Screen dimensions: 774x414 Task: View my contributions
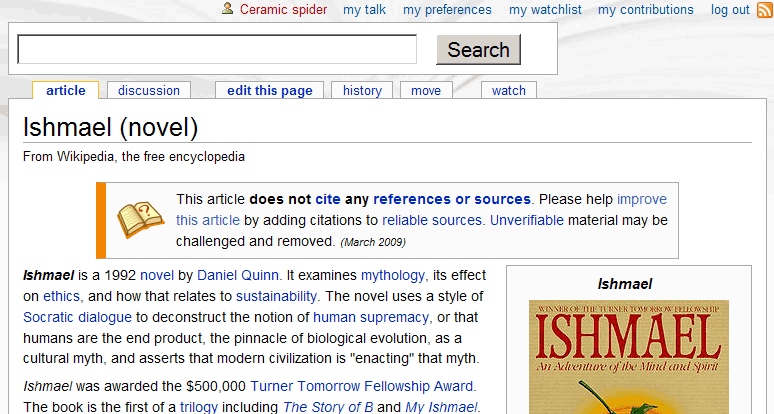(x=646, y=10)
